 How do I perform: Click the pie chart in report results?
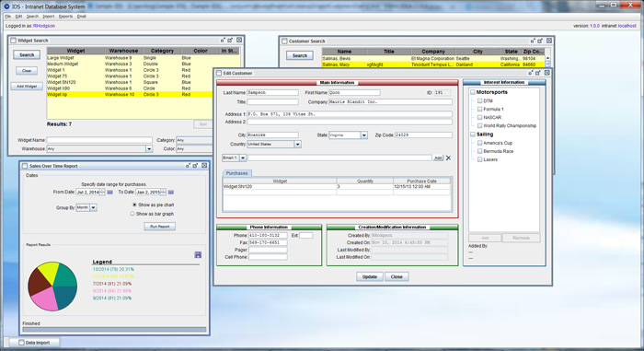pos(52,287)
